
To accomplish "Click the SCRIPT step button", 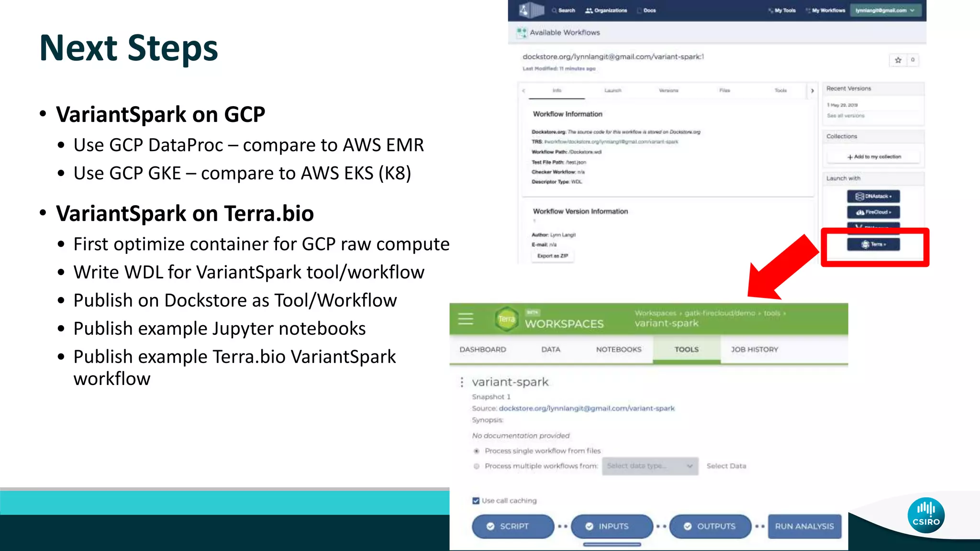I will pyautogui.click(x=513, y=526).
